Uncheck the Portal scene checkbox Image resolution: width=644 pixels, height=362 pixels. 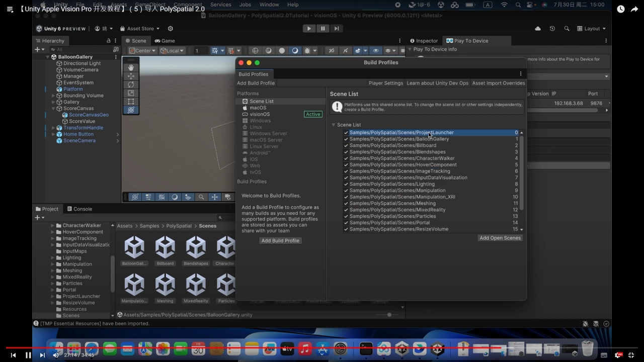346,223
